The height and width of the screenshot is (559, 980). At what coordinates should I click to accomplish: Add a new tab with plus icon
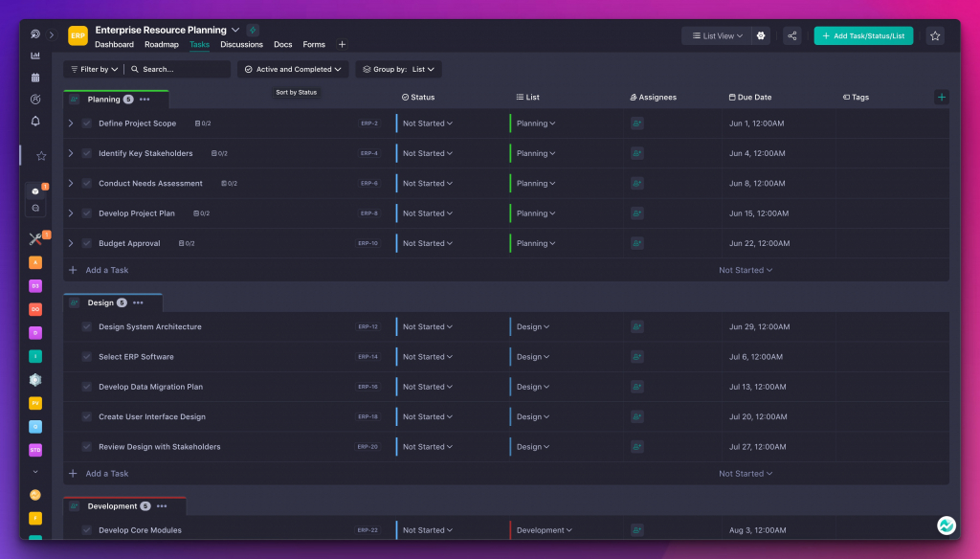pos(342,44)
